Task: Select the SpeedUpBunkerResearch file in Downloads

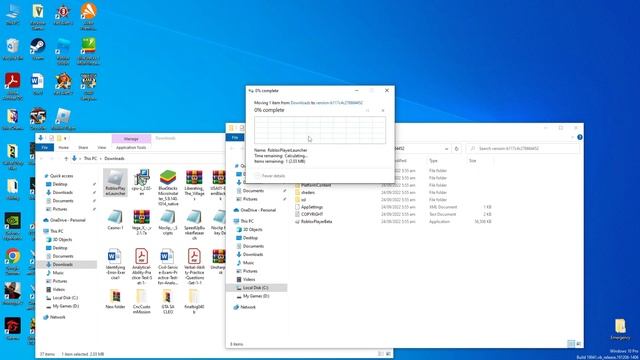Action: pos(194,225)
